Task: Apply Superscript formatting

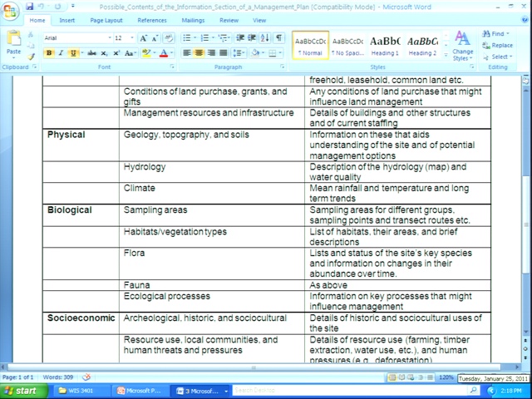Action: coord(116,53)
